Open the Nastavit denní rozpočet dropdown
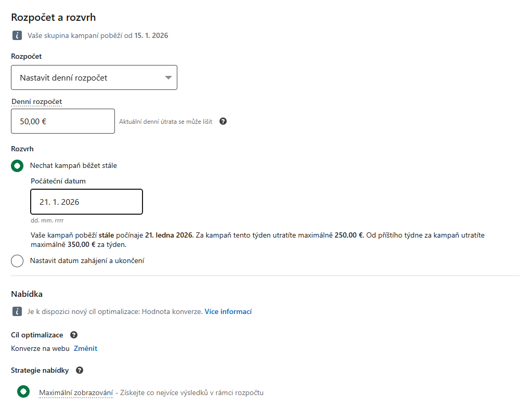Screen dimensions: 532x406 pos(94,77)
